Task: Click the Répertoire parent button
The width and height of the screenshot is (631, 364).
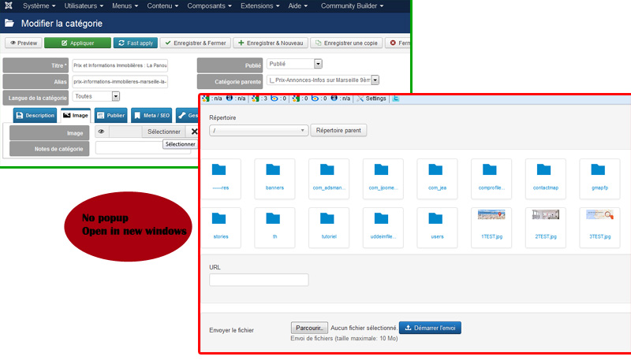Action: point(338,130)
